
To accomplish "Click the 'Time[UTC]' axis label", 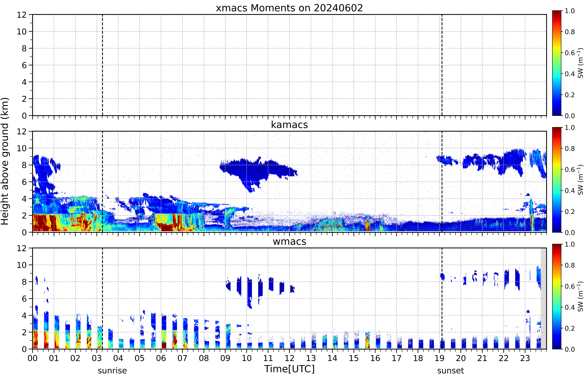I will [289, 369].
